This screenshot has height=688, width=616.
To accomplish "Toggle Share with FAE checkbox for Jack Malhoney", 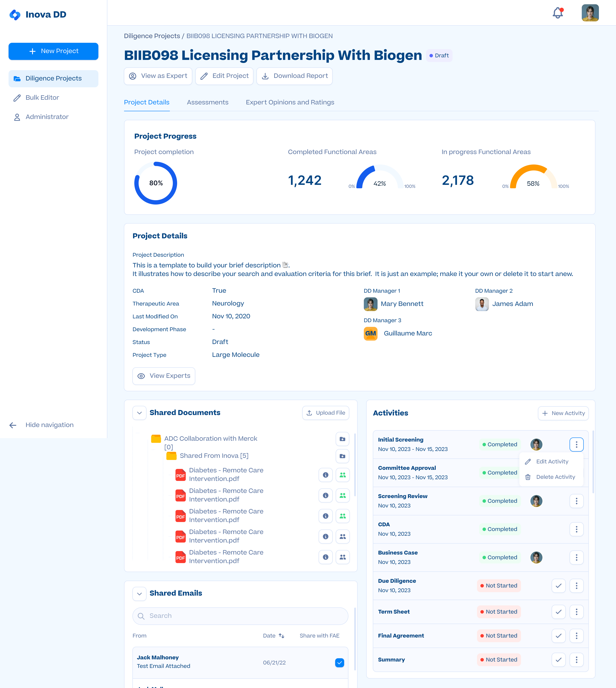I will [339, 663].
